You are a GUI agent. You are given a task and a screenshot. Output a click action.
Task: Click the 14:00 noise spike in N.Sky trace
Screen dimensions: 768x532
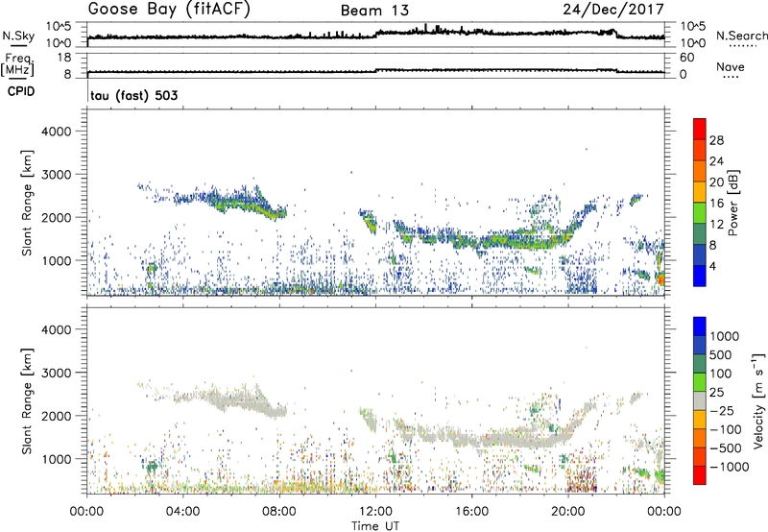click(x=425, y=27)
